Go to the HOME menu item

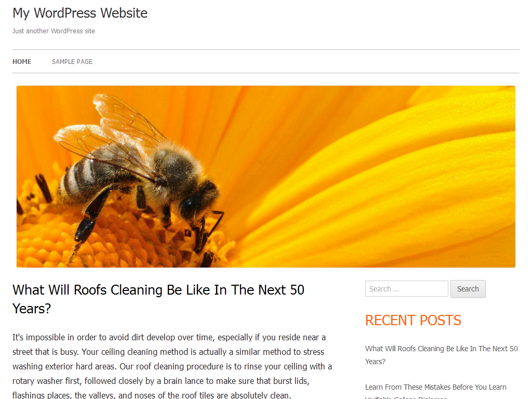pos(22,62)
